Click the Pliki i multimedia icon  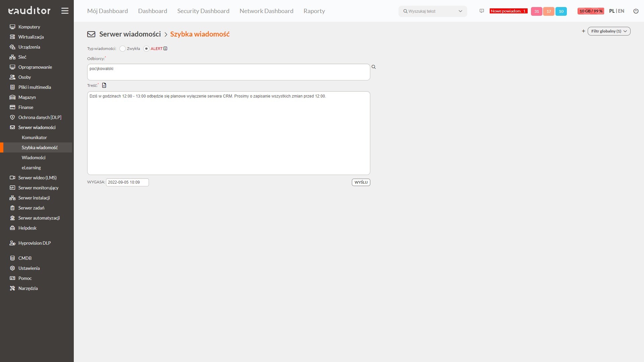(x=12, y=87)
